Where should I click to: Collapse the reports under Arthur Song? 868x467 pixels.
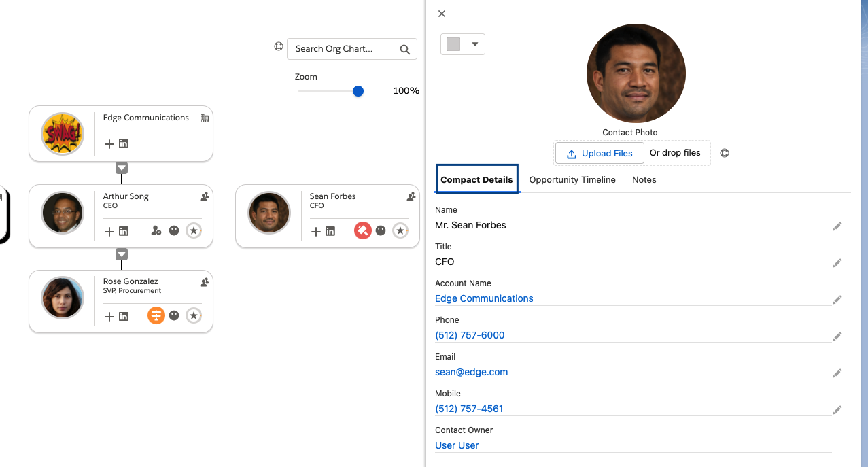(x=122, y=254)
